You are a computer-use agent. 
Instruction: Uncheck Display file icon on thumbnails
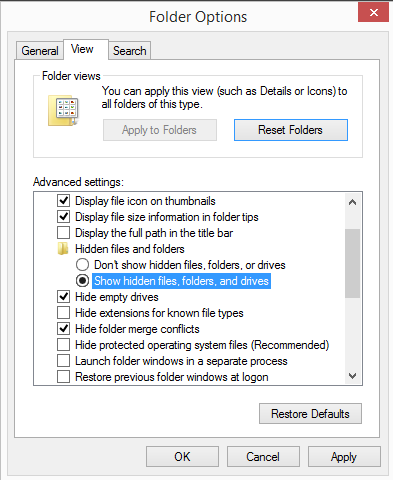coord(63,201)
